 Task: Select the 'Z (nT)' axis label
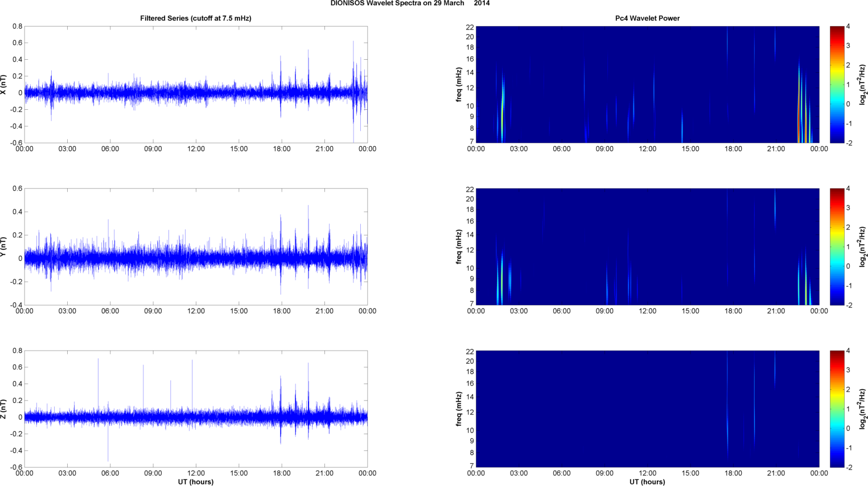(3, 409)
